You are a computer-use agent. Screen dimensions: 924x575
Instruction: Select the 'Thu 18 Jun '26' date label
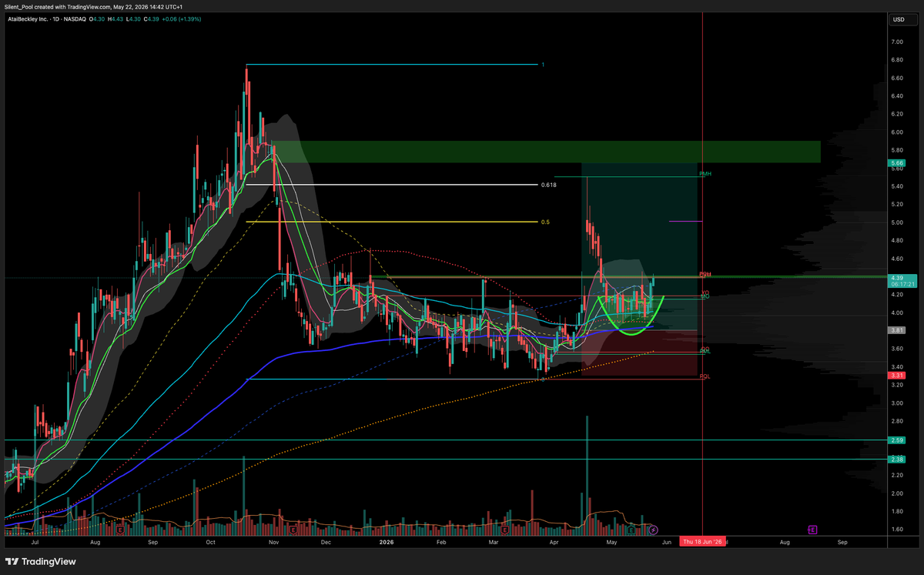pyautogui.click(x=702, y=542)
